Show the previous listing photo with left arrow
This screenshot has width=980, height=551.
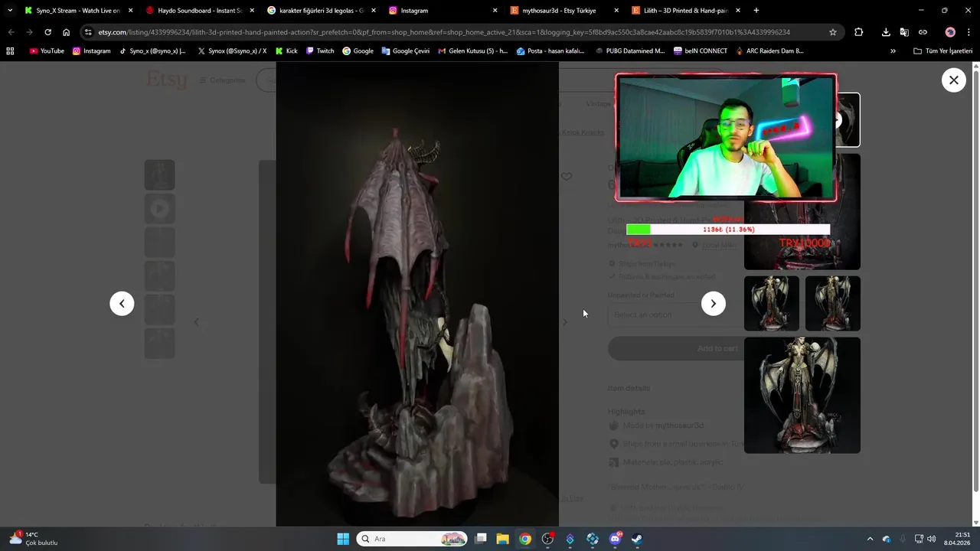coord(122,304)
